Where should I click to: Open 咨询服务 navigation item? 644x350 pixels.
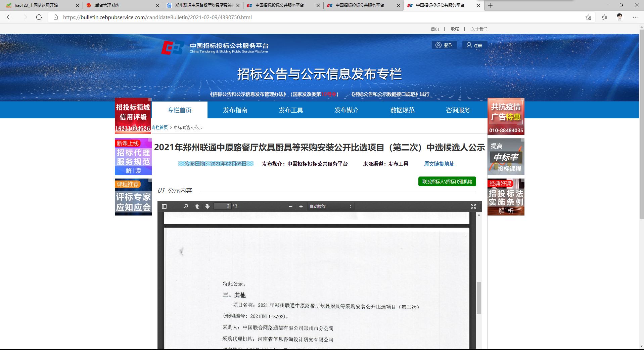pyautogui.click(x=458, y=110)
